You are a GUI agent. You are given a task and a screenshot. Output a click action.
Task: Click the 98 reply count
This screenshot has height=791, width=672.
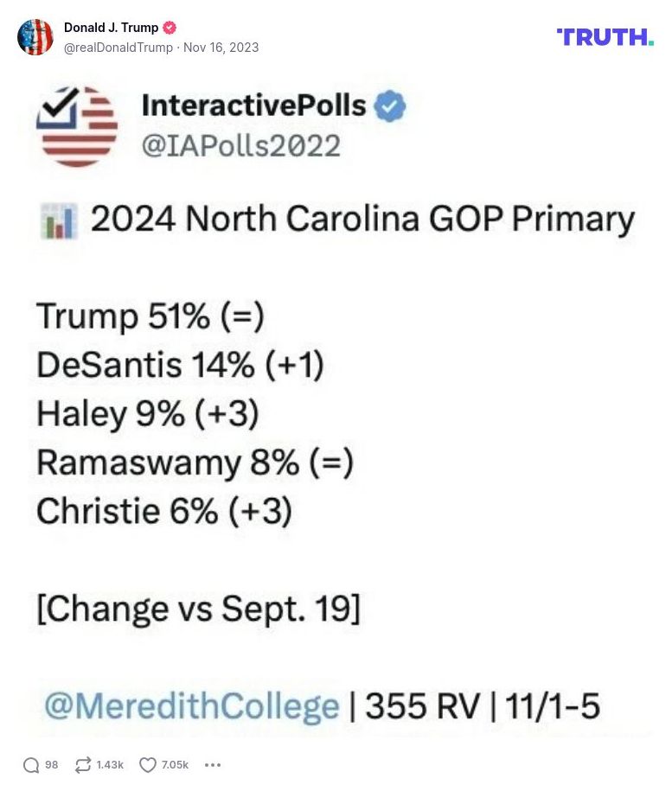click(x=51, y=764)
